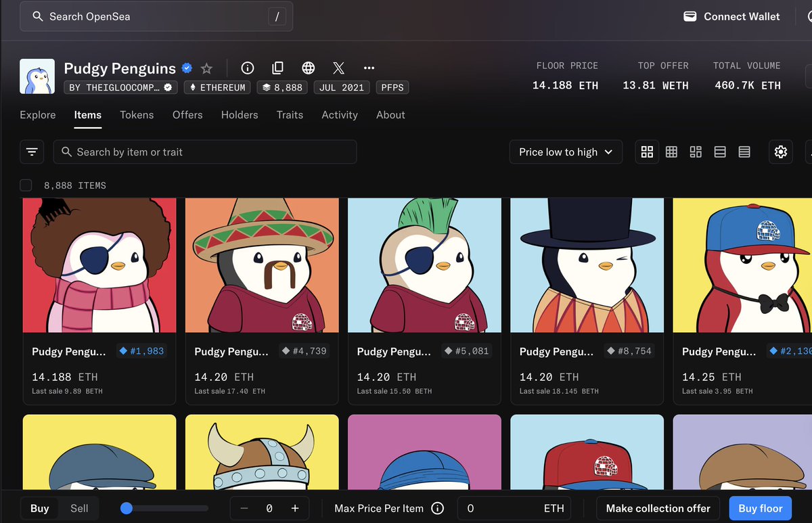The height and width of the screenshot is (523, 812).
Task: Click the blue verified badge beside Pudgy Penguins
Action: [x=187, y=68]
